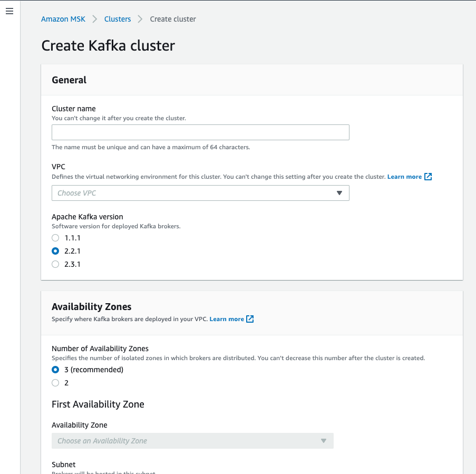Screen dimensions: 476x474
Task: Open the Clusters breadcrumb link
Action: click(117, 18)
